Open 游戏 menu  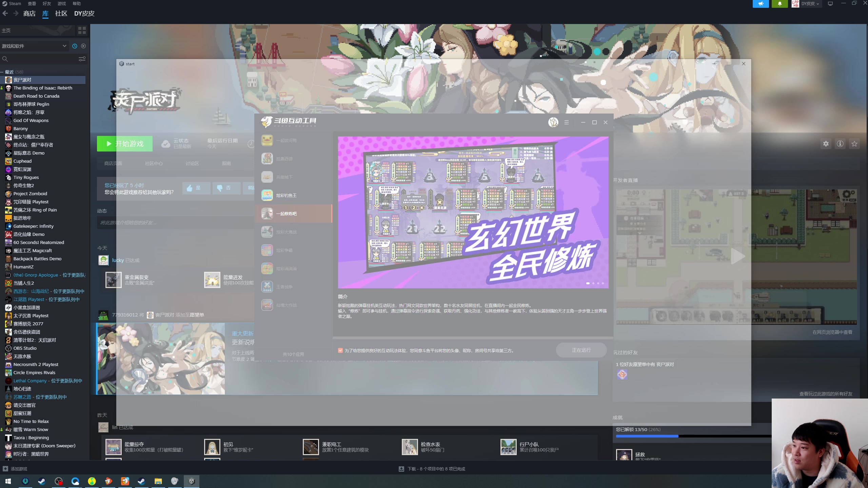[62, 4]
